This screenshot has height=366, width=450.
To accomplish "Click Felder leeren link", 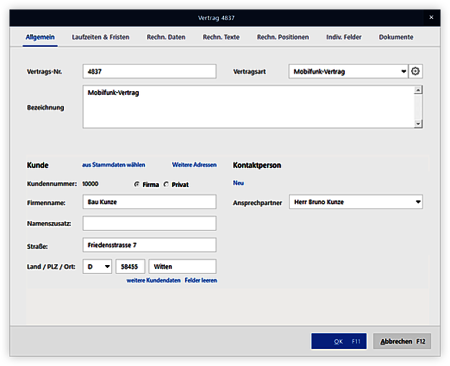I will 201,280.
